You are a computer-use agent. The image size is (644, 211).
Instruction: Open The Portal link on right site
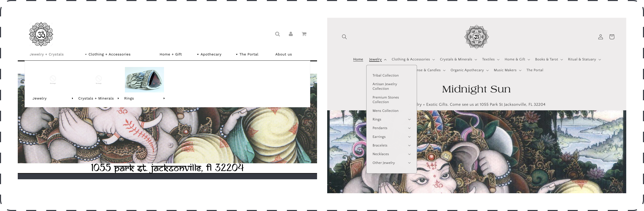click(x=535, y=70)
